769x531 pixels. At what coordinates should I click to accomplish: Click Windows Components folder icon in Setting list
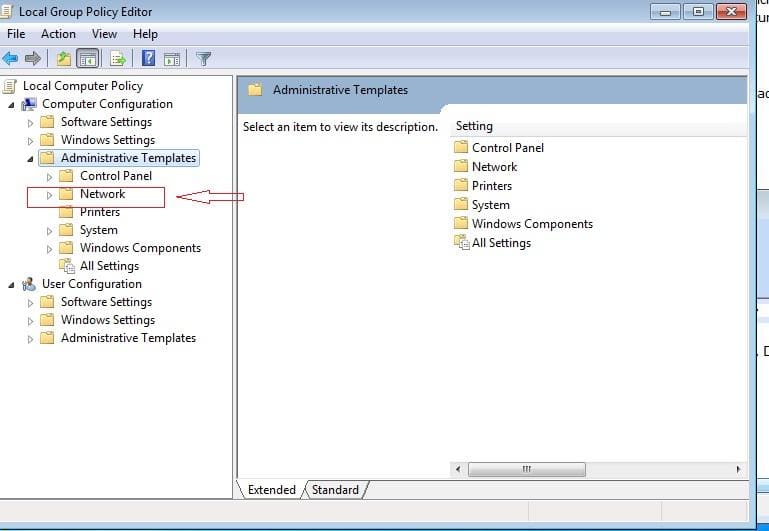click(x=461, y=224)
